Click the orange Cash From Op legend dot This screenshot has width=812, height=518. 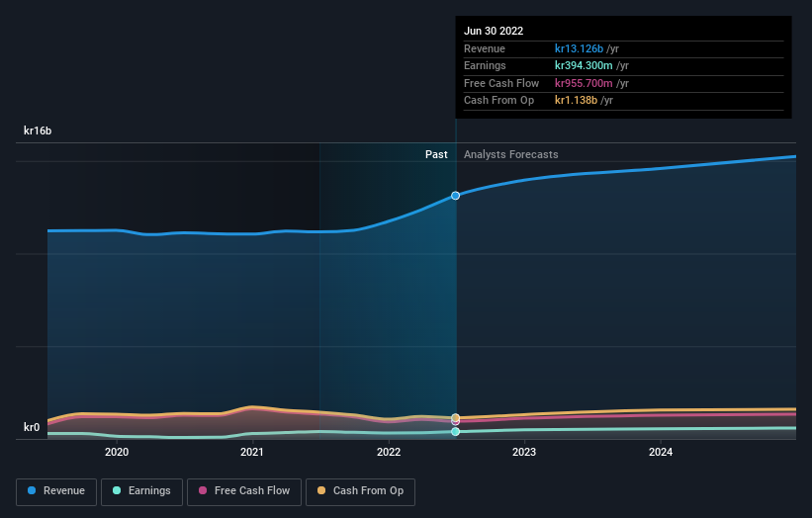click(321, 490)
